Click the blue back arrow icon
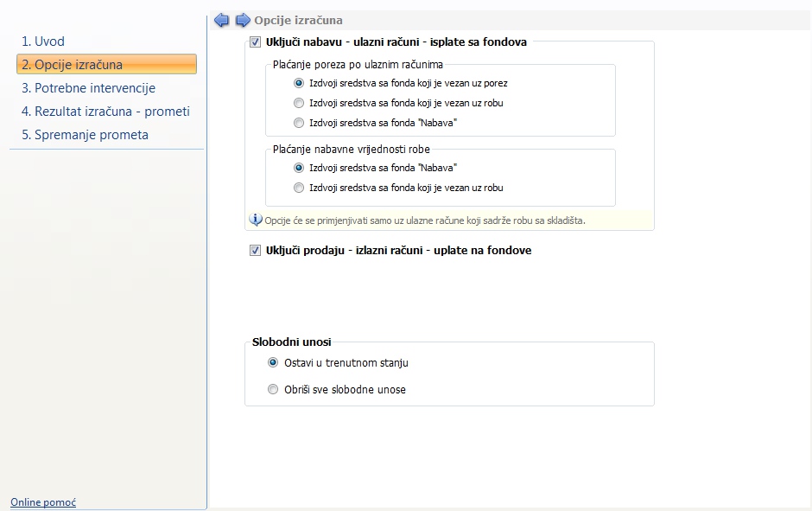 point(222,20)
